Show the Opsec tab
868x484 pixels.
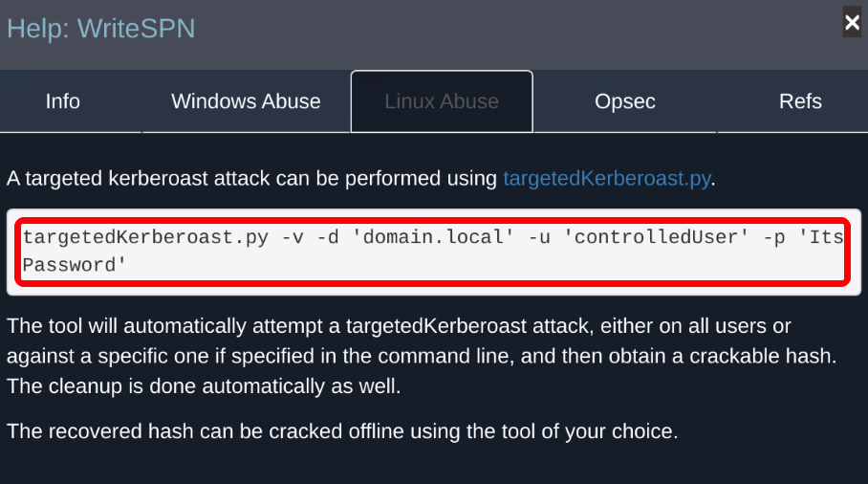point(625,101)
